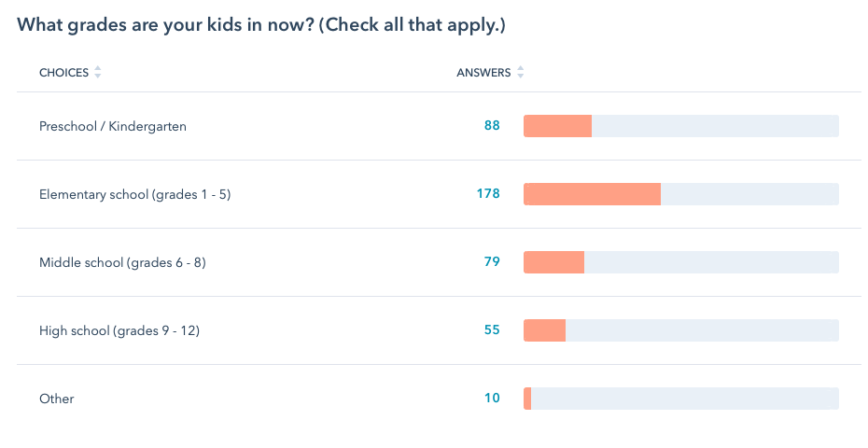Click the orange Preschool / Kindergarten bar

click(557, 126)
